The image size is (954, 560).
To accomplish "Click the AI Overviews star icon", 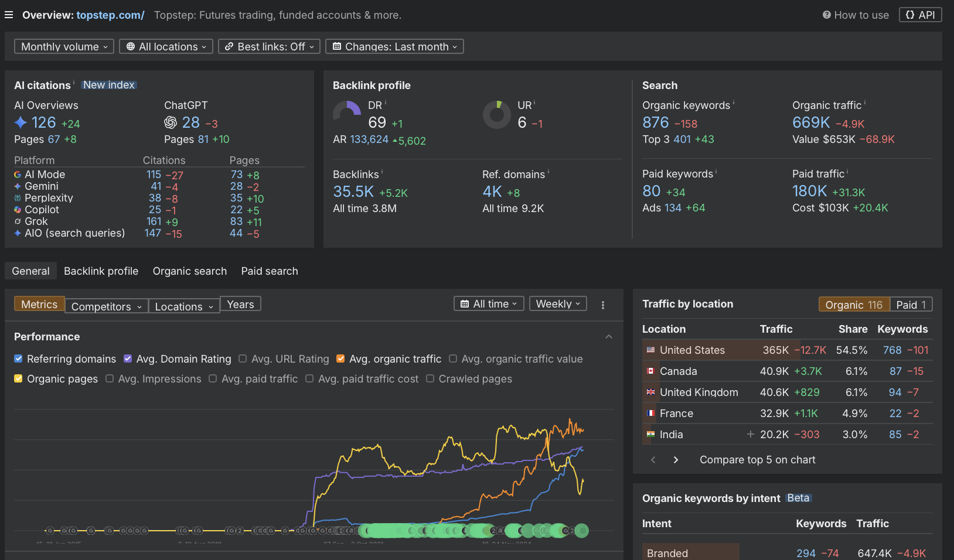I will 21,122.
